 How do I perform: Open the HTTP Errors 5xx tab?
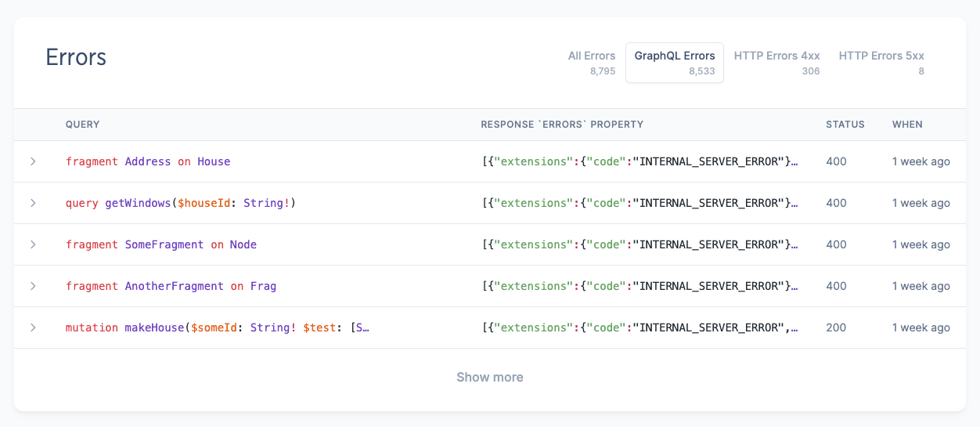coord(881,63)
